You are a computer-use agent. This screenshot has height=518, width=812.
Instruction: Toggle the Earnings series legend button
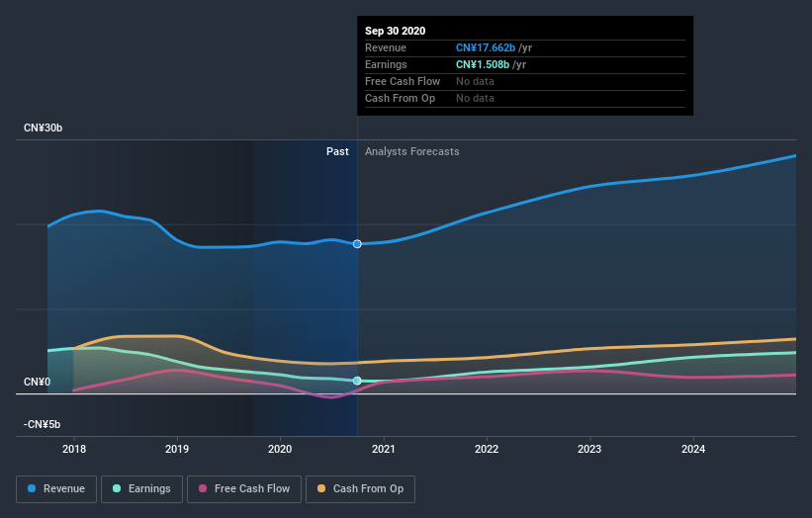pos(141,489)
